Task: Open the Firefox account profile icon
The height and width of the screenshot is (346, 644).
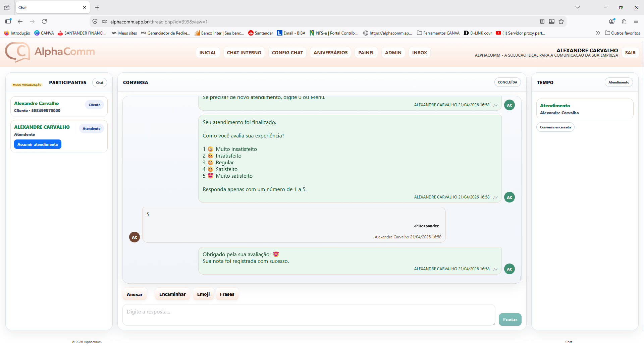Action: 612,21
